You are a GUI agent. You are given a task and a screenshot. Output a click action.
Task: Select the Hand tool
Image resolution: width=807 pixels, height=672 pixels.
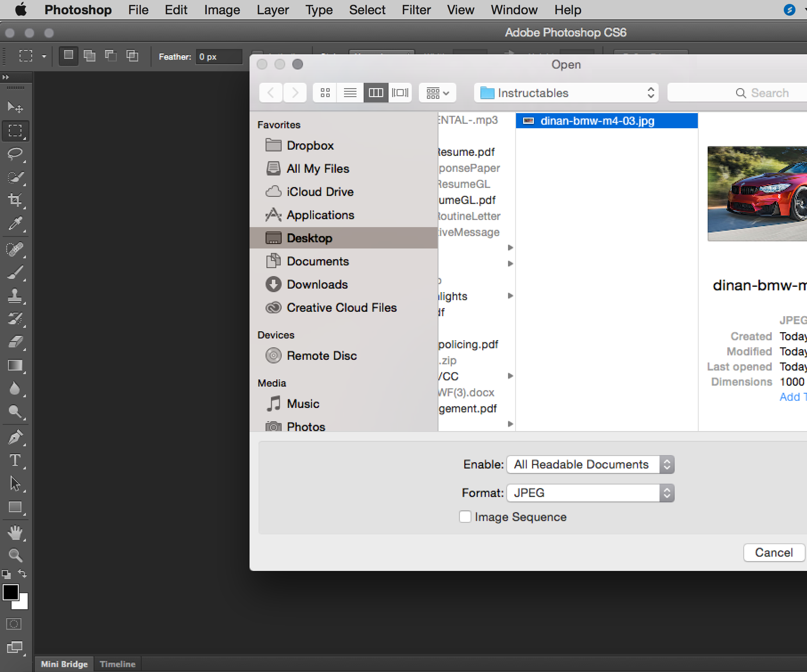[x=16, y=533]
